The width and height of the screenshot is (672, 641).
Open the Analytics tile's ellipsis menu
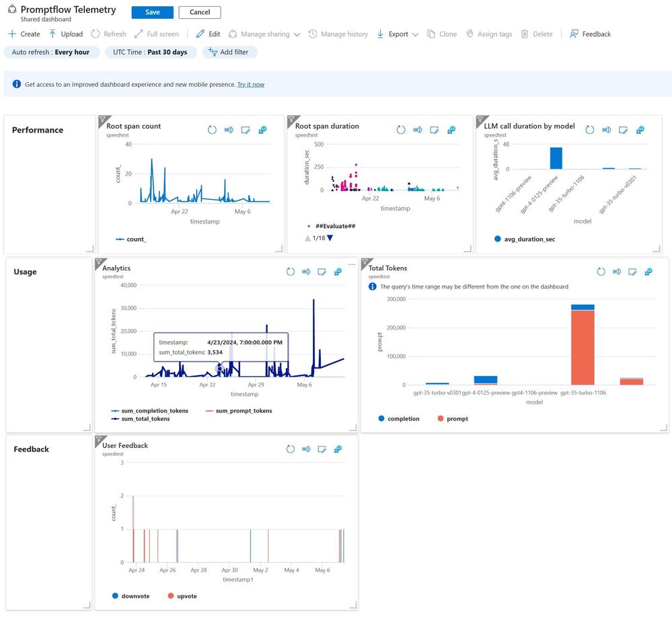click(x=352, y=264)
